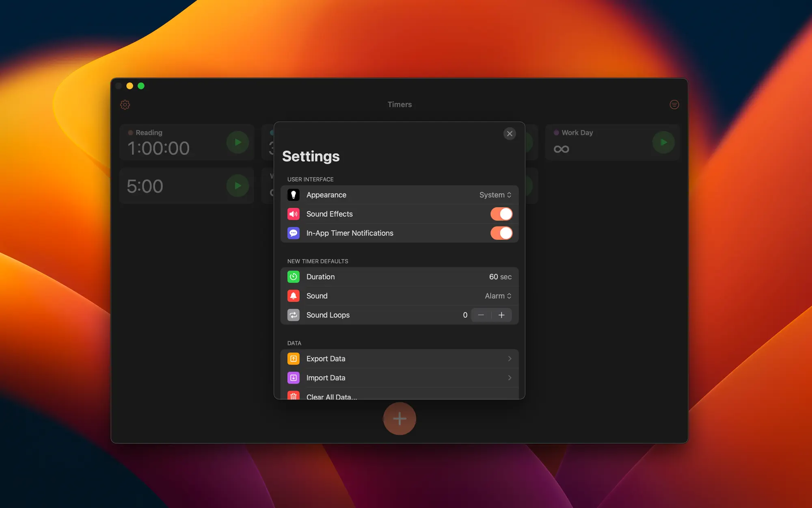This screenshot has width=812, height=508.
Task: Click the Export Data orange icon
Action: (x=294, y=359)
